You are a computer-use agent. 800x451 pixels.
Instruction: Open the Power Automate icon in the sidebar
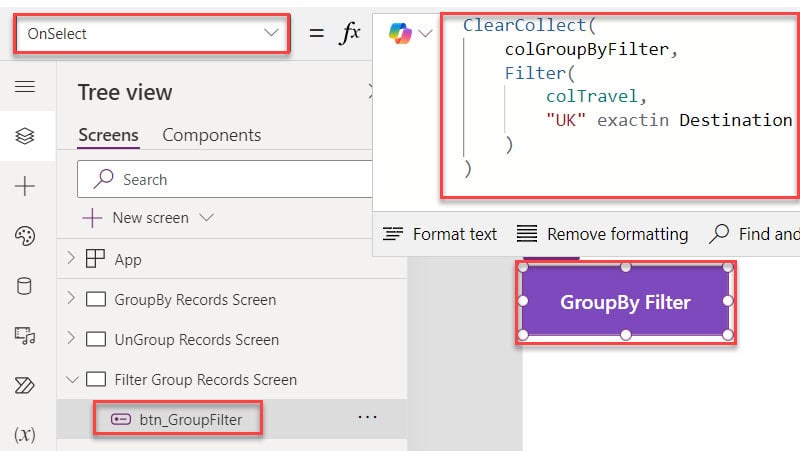(24, 386)
